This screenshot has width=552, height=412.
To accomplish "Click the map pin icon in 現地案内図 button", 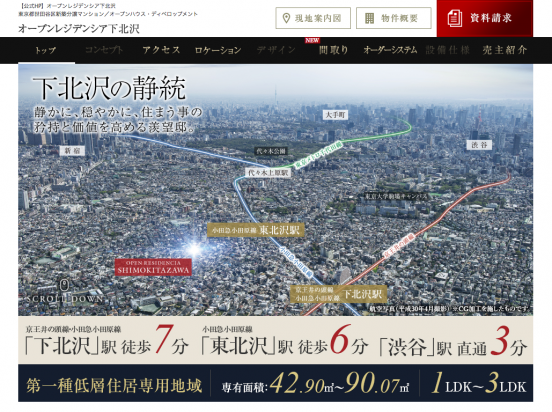I will tap(287, 18).
